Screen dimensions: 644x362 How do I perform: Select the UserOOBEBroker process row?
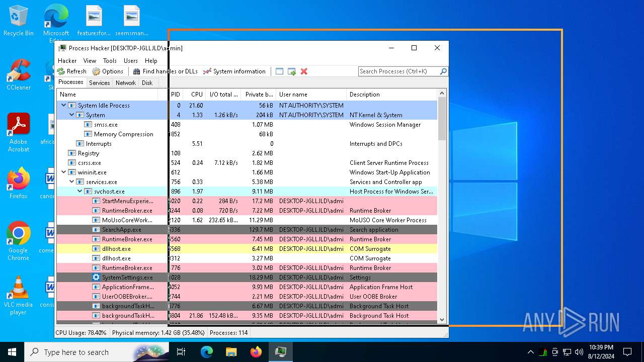click(247, 296)
